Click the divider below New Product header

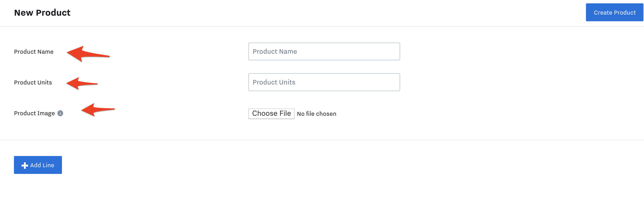point(322,27)
